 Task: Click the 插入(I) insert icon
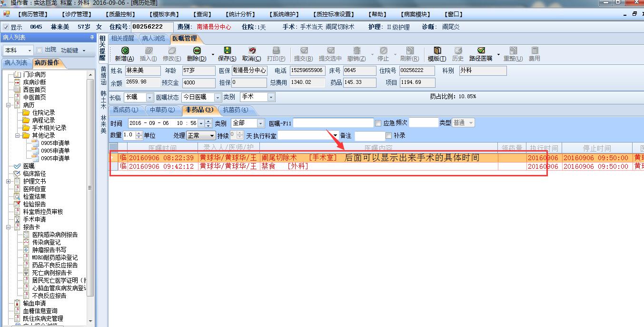(148, 51)
